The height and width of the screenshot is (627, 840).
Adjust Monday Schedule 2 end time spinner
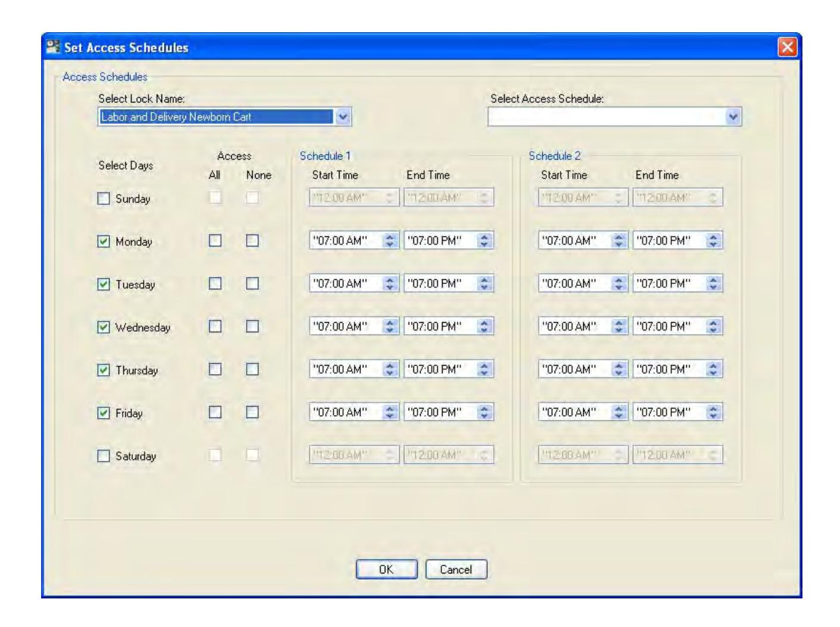coord(713,241)
